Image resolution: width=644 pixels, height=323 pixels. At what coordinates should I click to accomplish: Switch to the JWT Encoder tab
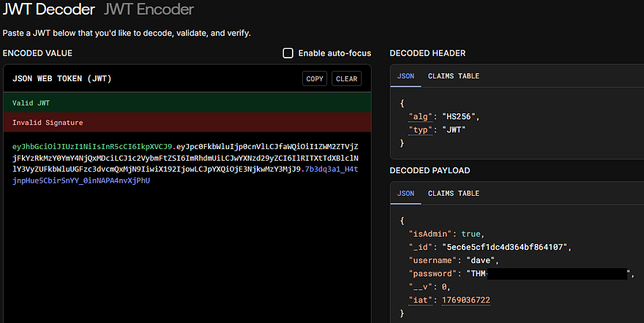coord(149,9)
